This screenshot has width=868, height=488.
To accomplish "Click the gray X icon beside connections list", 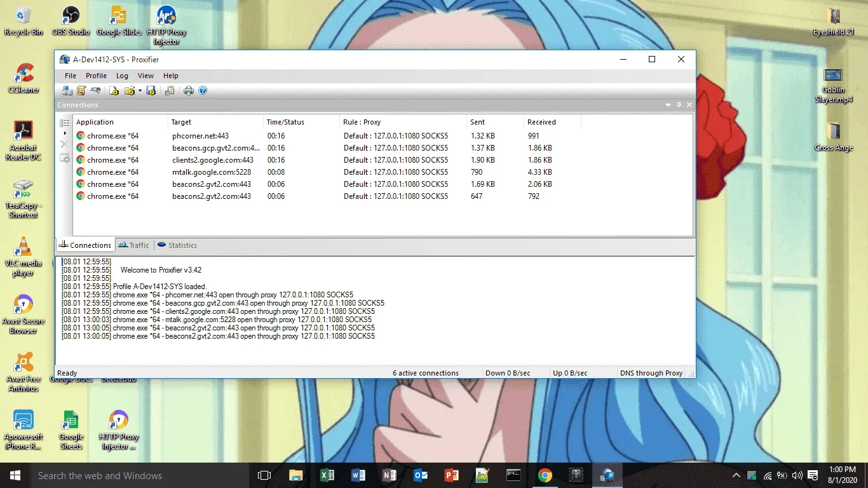I will point(64,145).
